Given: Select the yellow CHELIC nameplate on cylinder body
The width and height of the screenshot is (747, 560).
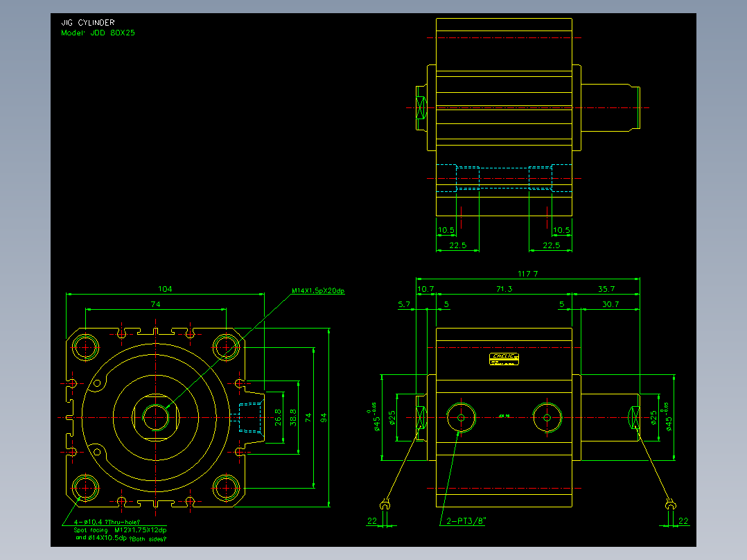Looking at the screenshot, I should click(504, 359).
